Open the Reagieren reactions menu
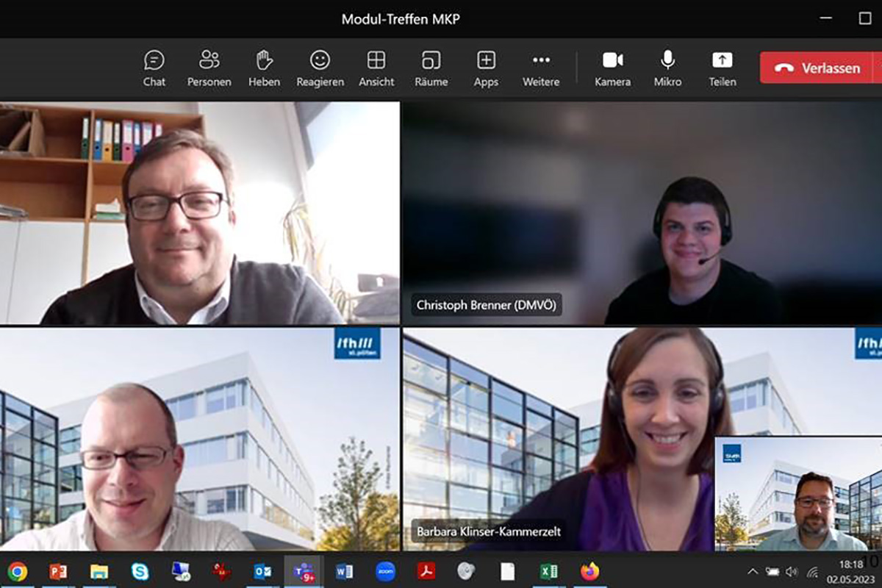 (x=320, y=68)
